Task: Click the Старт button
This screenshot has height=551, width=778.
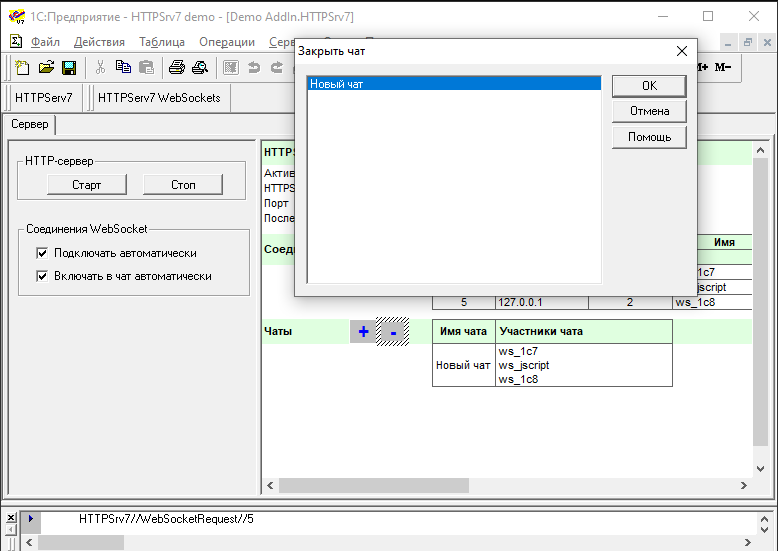Action: 86,185
